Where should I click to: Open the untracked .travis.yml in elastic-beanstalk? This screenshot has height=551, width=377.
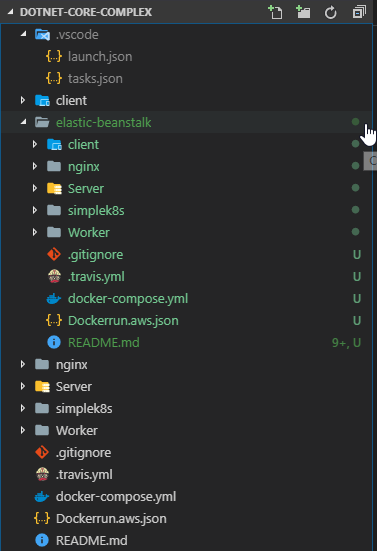pyautogui.click(x=96, y=277)
